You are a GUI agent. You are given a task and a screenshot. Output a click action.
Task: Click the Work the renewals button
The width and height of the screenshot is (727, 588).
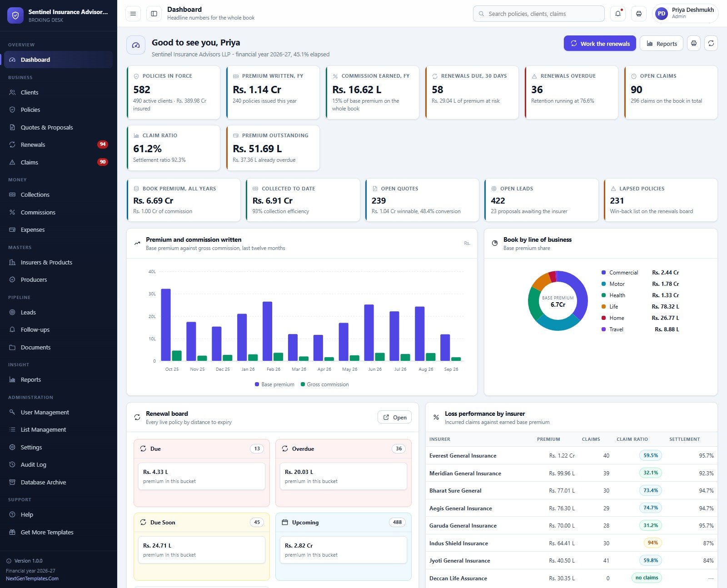click(x=600, y=44)
